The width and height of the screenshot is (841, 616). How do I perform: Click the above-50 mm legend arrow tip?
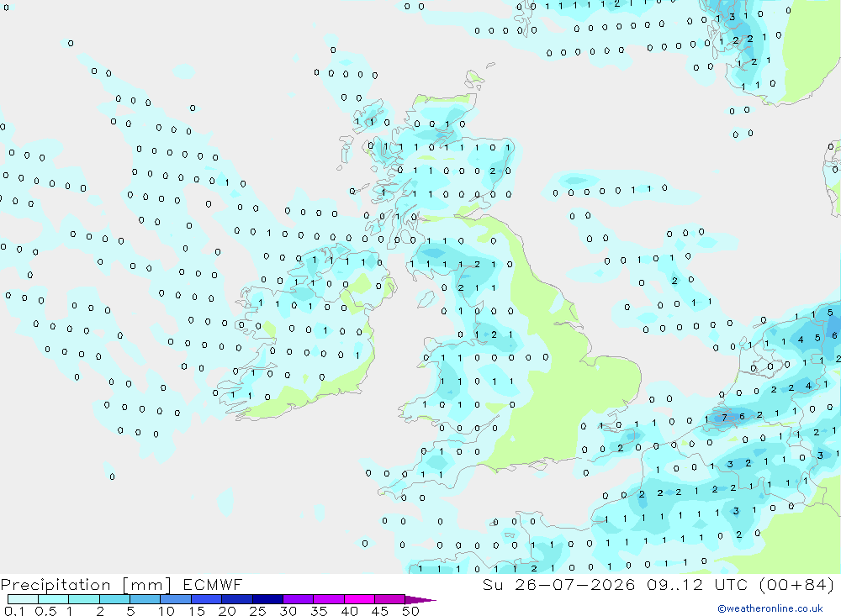[x=420, y=600]
